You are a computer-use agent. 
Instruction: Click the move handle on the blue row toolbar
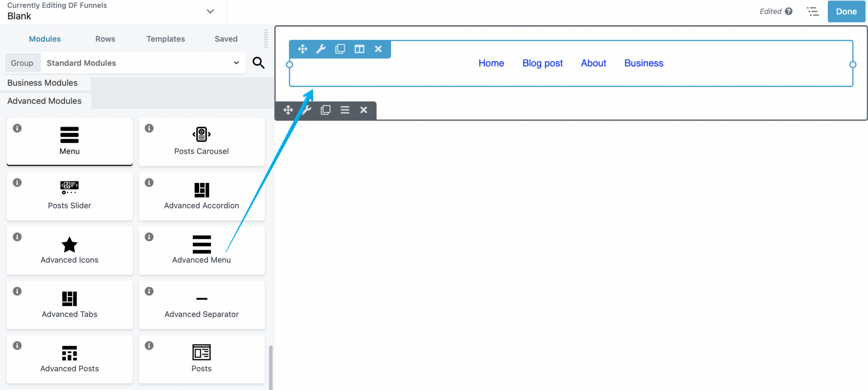coord(302,49)
